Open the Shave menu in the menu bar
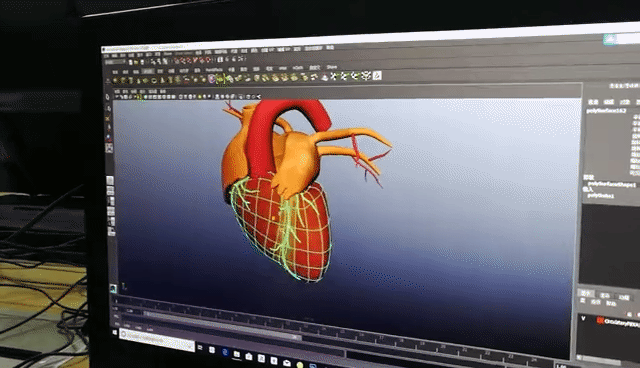 pos(168,53)
